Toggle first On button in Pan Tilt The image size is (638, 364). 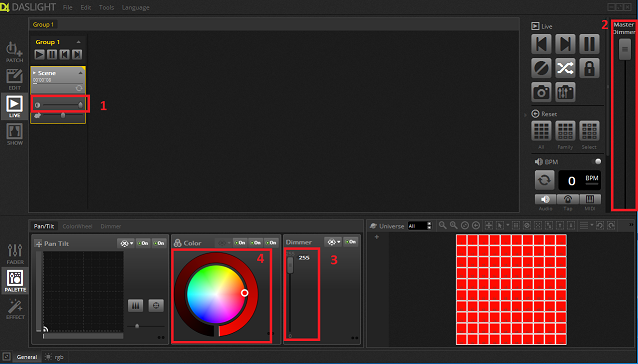point(143,243)
